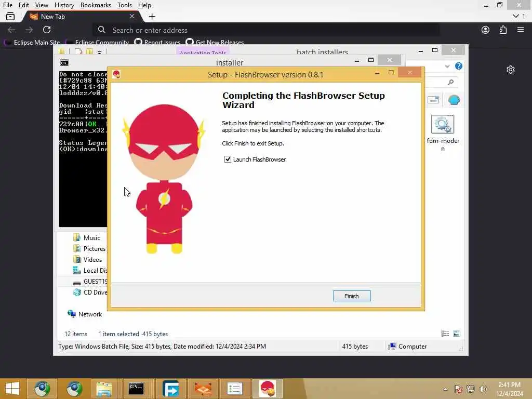
Task: Select Music in Explorer navigation pane
Action: coord(87,237)
